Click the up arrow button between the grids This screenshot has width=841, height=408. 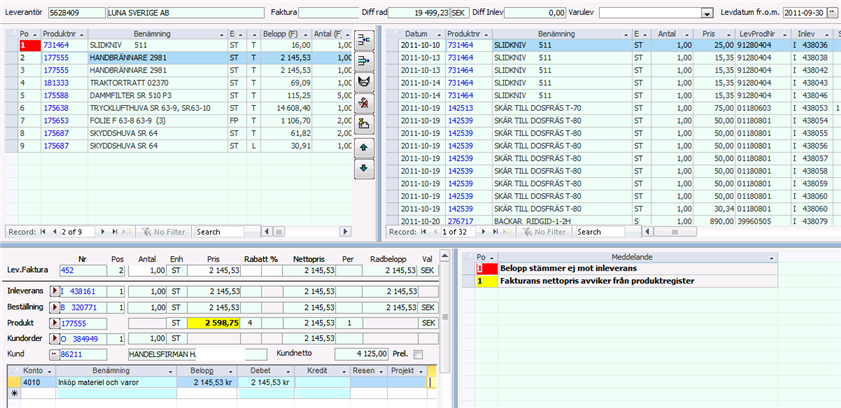click(365, 146)
